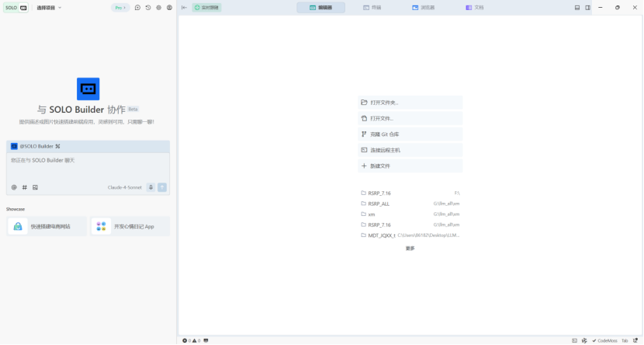Switch to the 浏览器 browser tab
The image size is (644, 345).
point(423,8)
